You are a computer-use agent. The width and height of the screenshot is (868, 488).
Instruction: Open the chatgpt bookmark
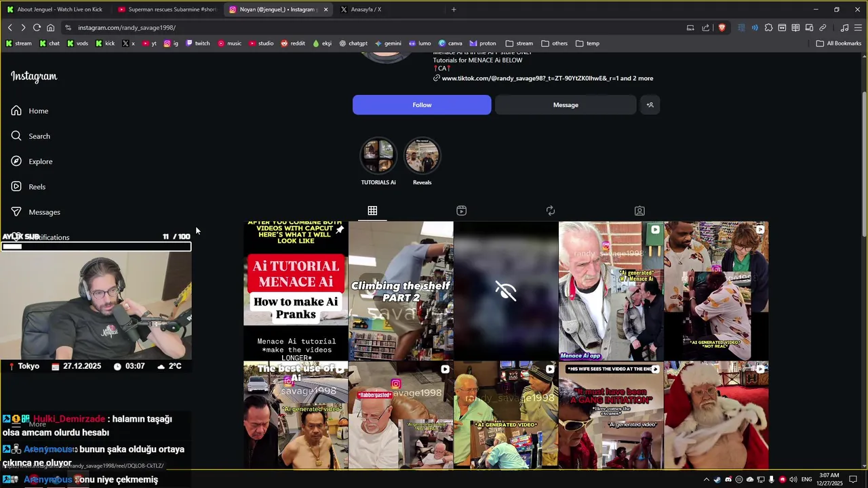(353, 43)
